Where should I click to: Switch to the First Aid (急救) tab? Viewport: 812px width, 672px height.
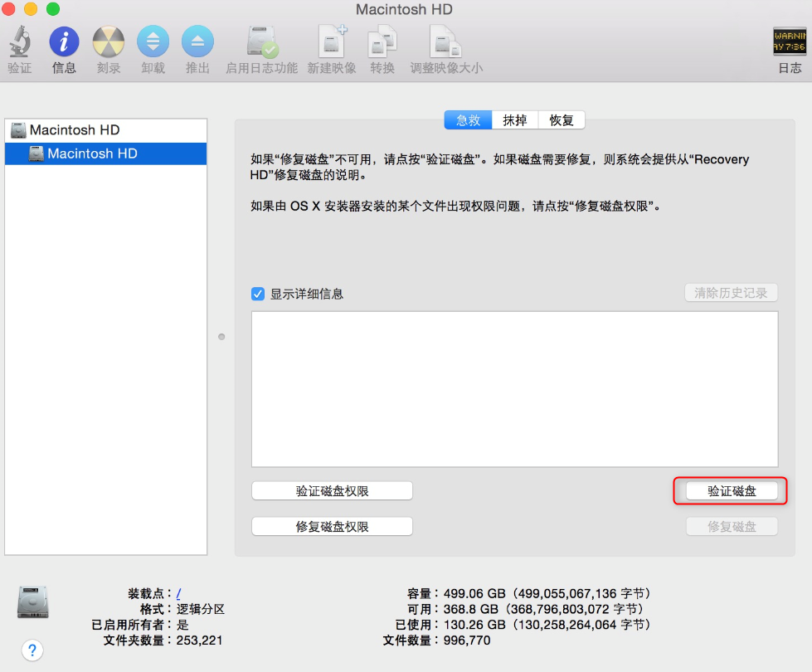click(468, 120)
